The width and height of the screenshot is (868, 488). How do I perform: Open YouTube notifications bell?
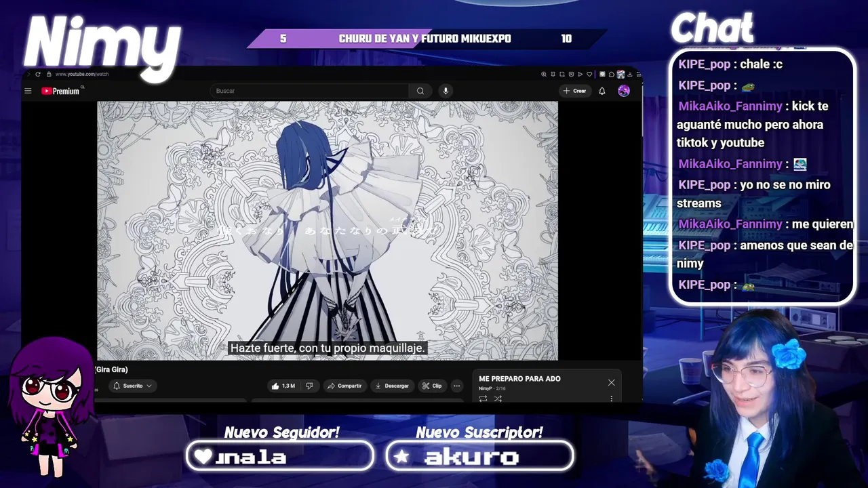[x=601, y=91]
